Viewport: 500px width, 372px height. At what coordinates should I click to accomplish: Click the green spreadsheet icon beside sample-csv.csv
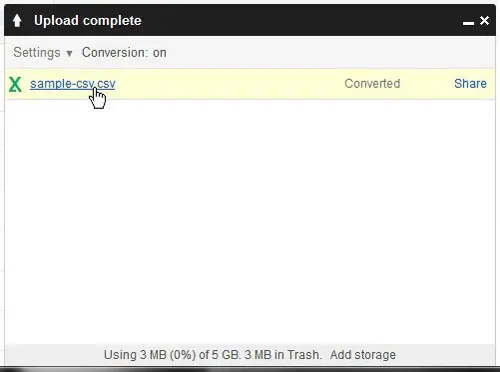15,84
